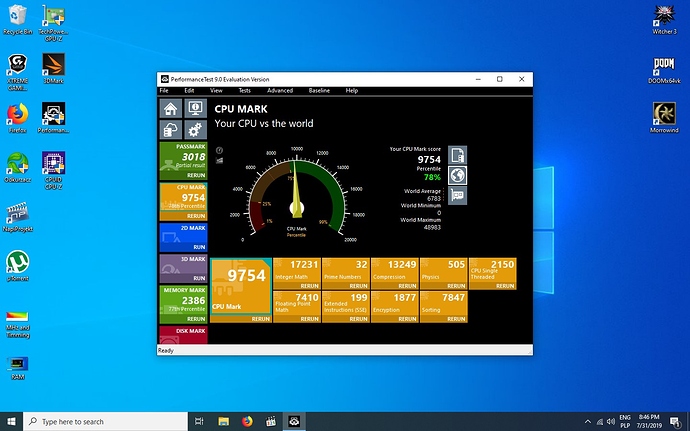690x431 pixels.
Task: Show hidden system tray icons
Action: pos(587,421)
